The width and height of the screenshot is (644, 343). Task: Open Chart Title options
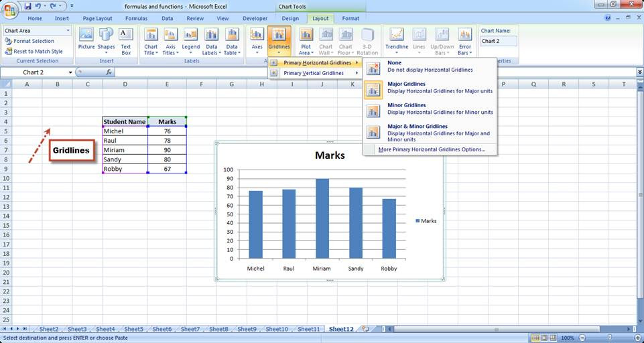click(151, 41)
